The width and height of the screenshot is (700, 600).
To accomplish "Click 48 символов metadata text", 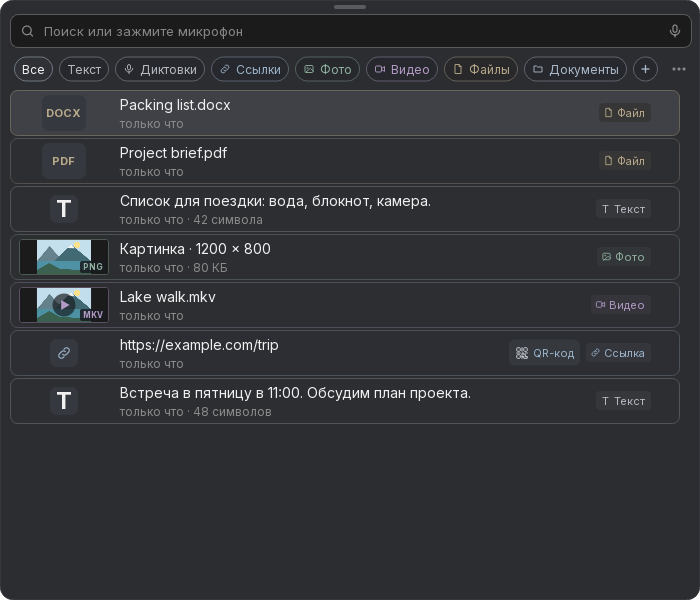I will point(232,412).
